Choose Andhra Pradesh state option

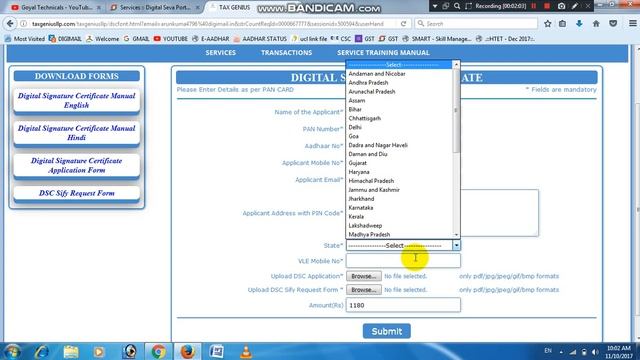pos(399,83)
